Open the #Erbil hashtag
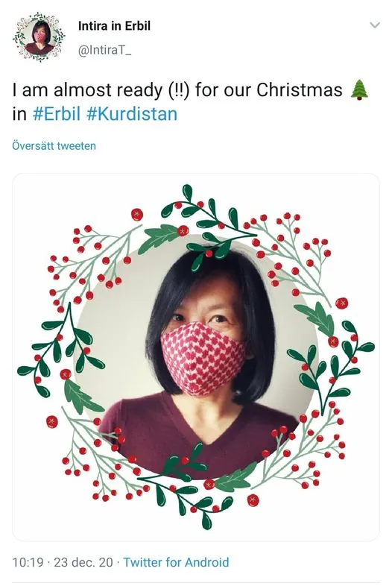Image resolution: width=392 pixels, height=586 pixels. pos(57,113)
